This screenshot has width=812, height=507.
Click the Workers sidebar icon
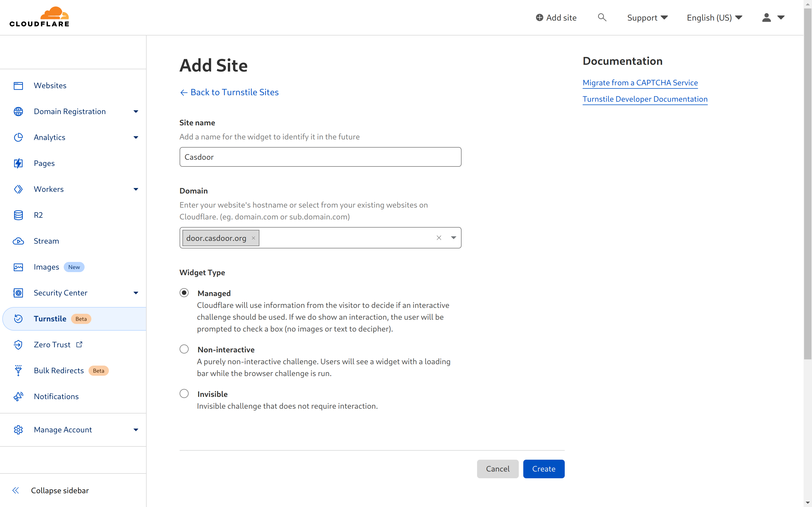point(18,189)
